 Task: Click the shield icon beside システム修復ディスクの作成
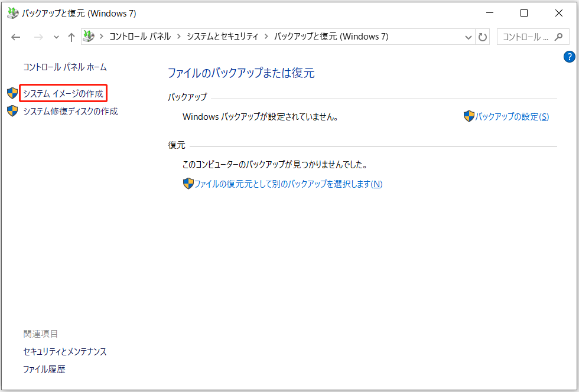(x=12, y=110)
